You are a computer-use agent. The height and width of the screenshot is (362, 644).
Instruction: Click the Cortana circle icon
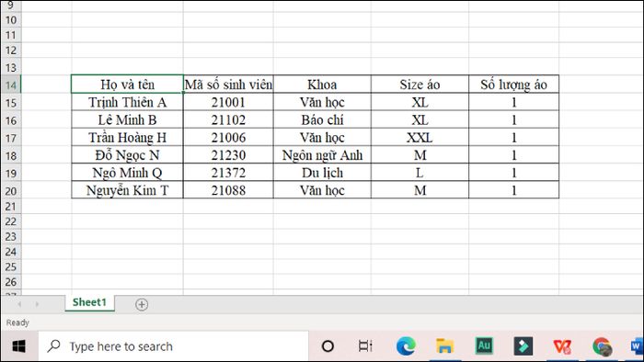(x=328, y=346)
